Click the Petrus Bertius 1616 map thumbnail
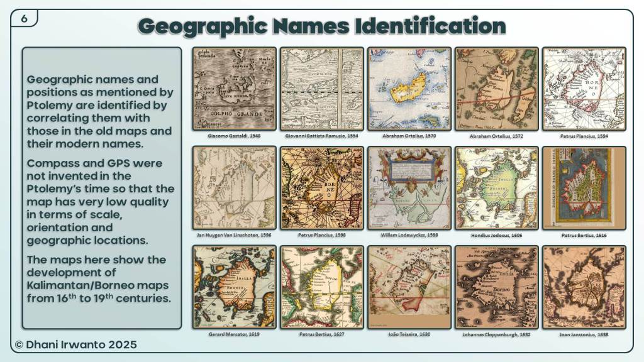 click(584, 188)
